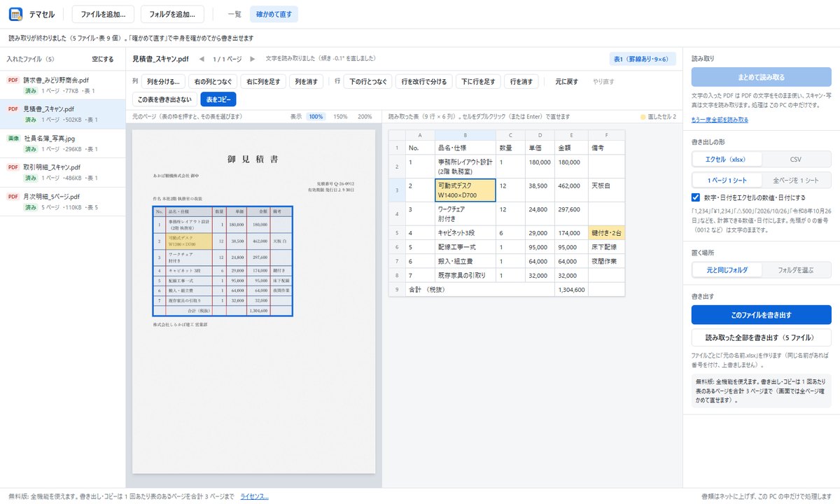Select table chip 表1（罫線あり・9×6）

pos(643,59)
